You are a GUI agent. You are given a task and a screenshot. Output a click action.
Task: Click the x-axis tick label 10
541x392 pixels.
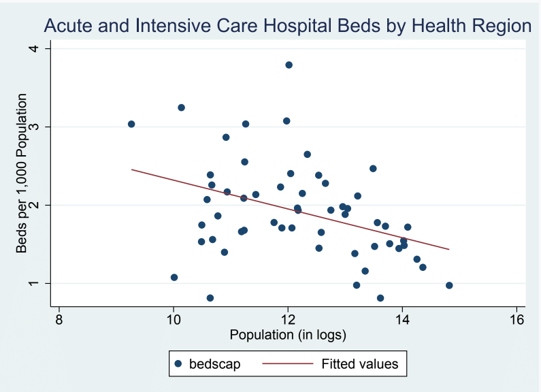(174, 319)
